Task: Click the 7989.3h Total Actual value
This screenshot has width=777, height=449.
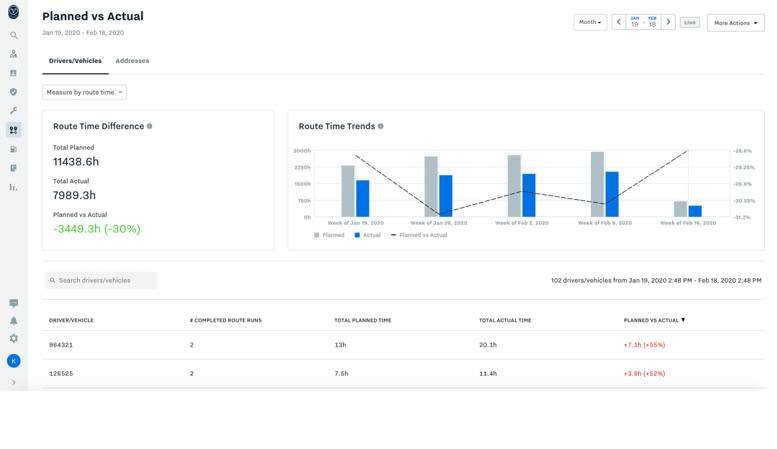Action: [x=74, y=195]
